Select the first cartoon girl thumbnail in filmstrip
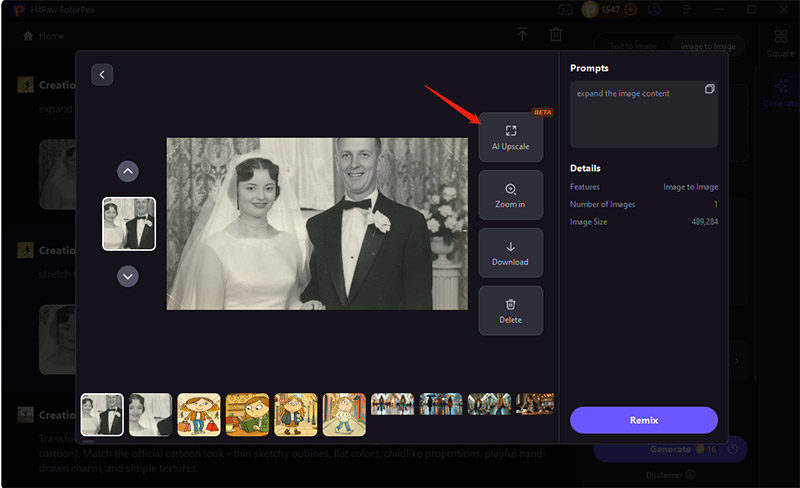This screenshot has height=488, width=800. pyautogui.click(x=198, y=414)
